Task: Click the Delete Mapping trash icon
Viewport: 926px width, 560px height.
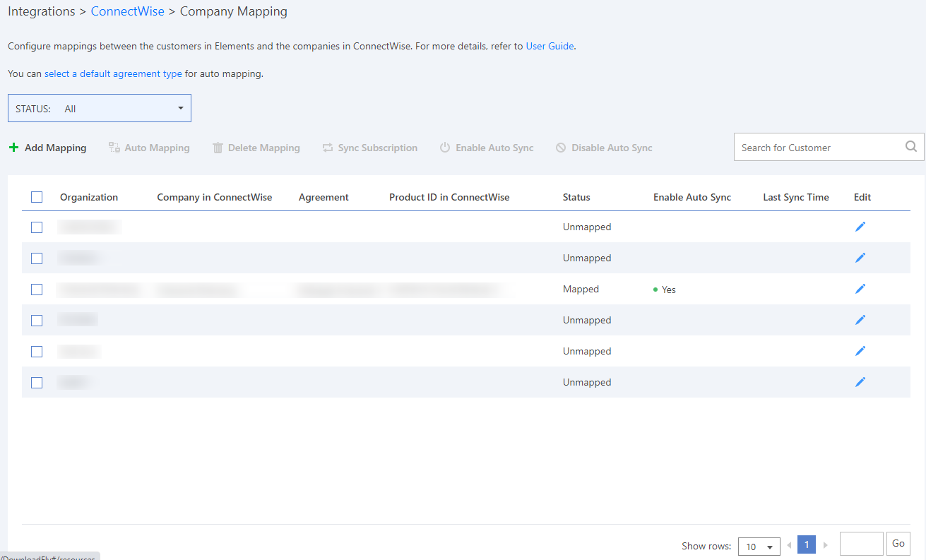Action: coord(218,147)
